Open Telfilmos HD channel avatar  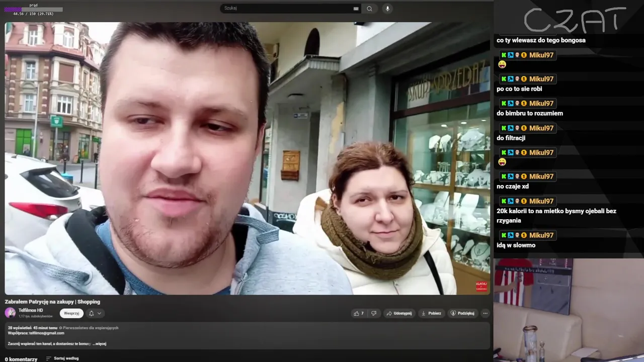pos(10,313)
